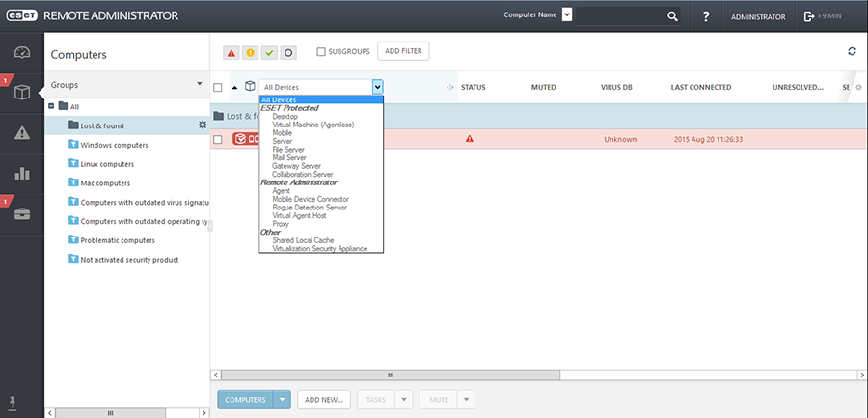Click the search magnifier icon
868x418 pixels.
pyautogui.click(x=672, y=16)
